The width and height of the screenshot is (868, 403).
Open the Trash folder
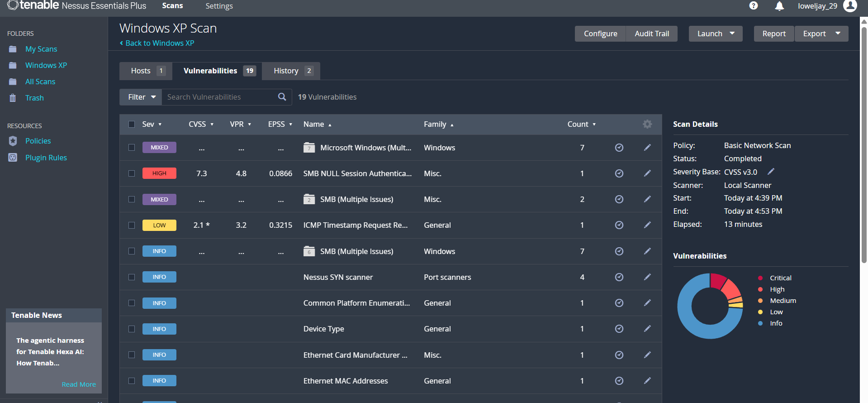(x=34, y=98)
